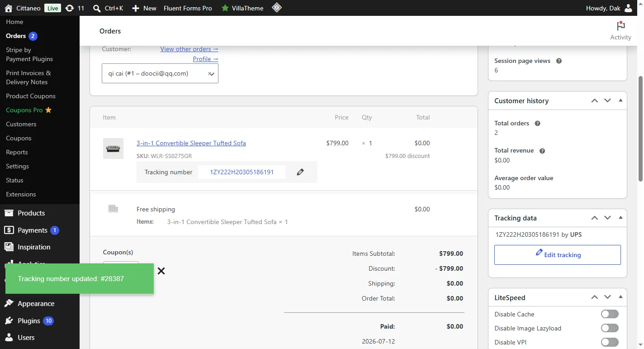The height and width of the screenshot is (349, 644).
Task: Open the Cittaneo site home icon
Action: coord(8,8)
